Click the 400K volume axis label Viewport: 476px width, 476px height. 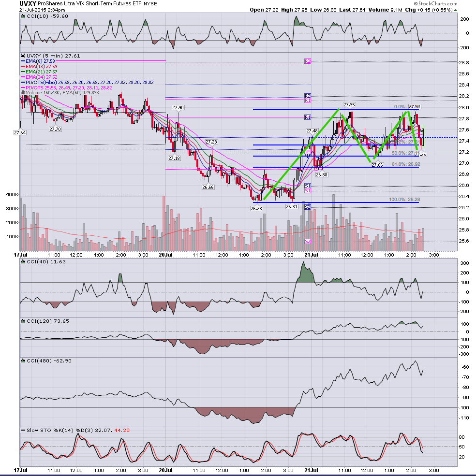point(13,195)
